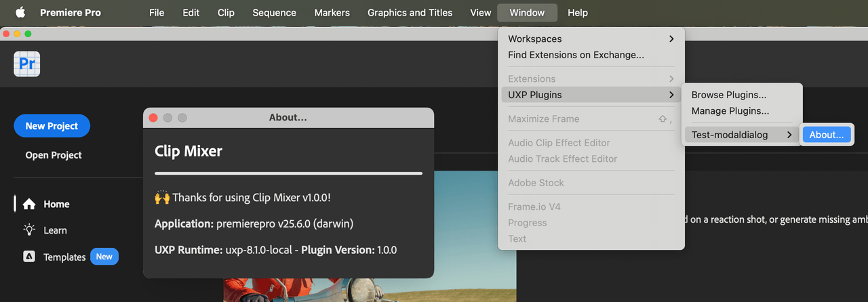This screenshot has height=302, width=868.
Task: Click Open Project
Action: pos(54,155)
